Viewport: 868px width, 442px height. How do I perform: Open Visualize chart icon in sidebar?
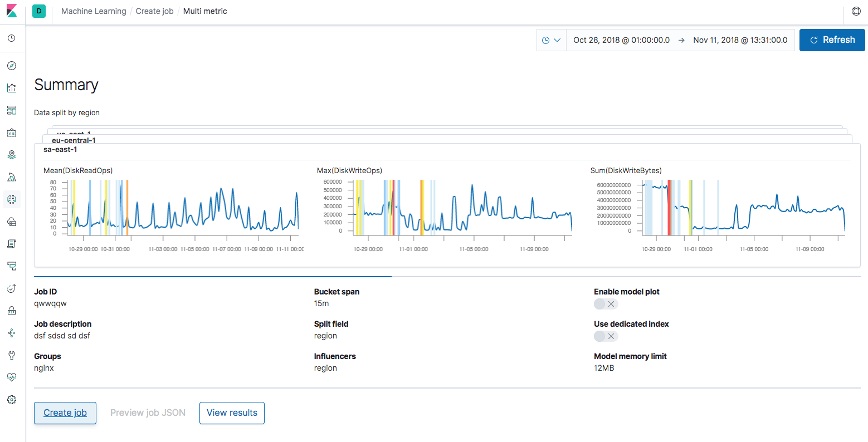click(x=12, y=88)
